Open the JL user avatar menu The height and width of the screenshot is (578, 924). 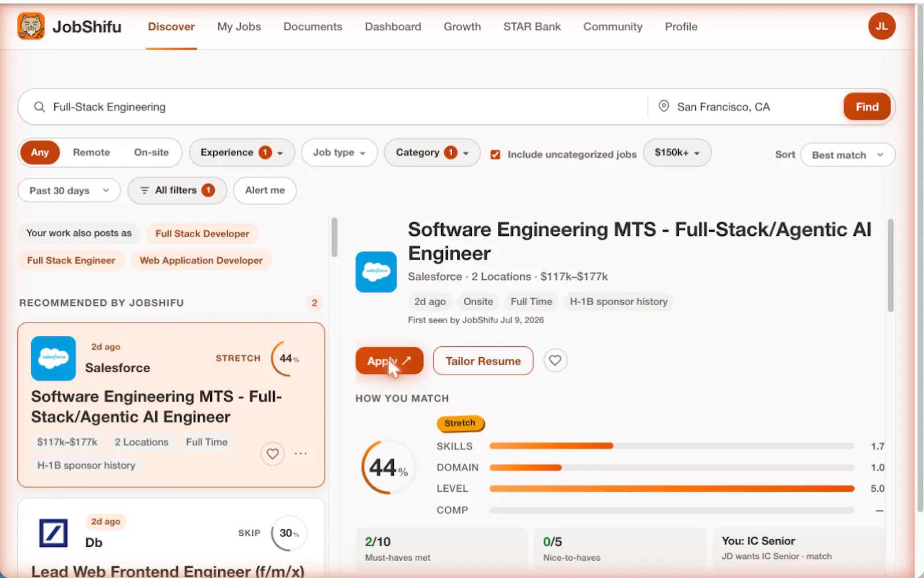pyautogui.click(x=881, y=26)
